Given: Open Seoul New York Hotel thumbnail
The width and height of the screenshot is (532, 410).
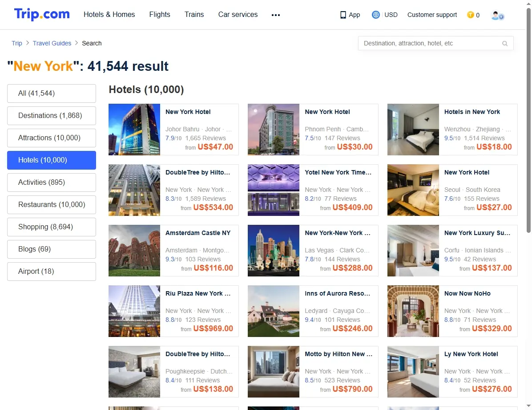Looking at the screenshot, I should click(x=413, y=190).
